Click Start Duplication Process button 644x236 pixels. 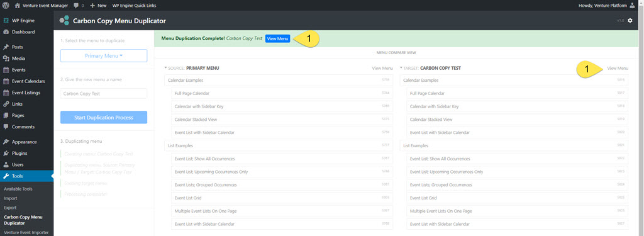[x=104, y=118]
